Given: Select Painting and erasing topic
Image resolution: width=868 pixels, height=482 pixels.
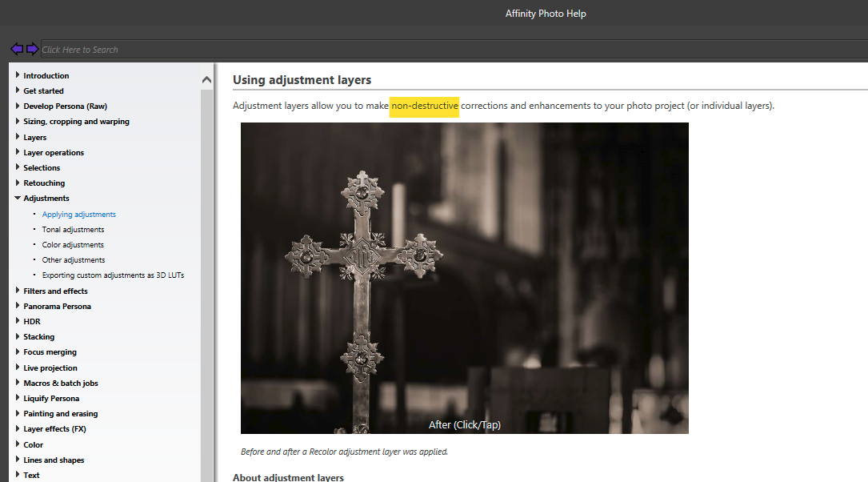Looking at the screenshot, I should [60, 414].
